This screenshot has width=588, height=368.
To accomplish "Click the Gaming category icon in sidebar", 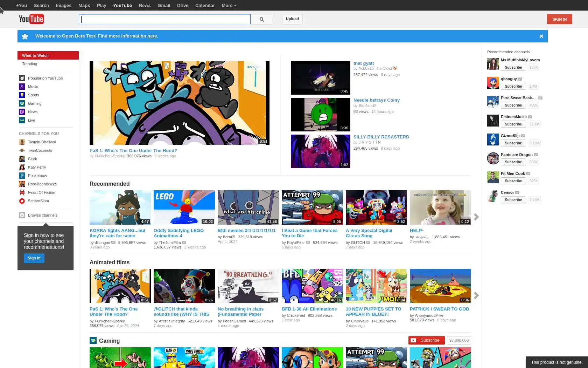I will (22, 103).
